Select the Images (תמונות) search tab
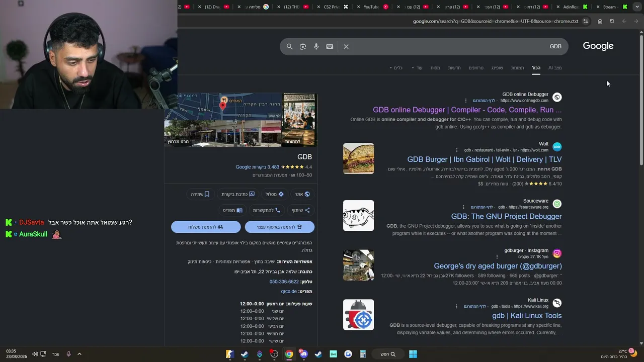The height and width of the screenshot is (362, 644). pos(517,68)
